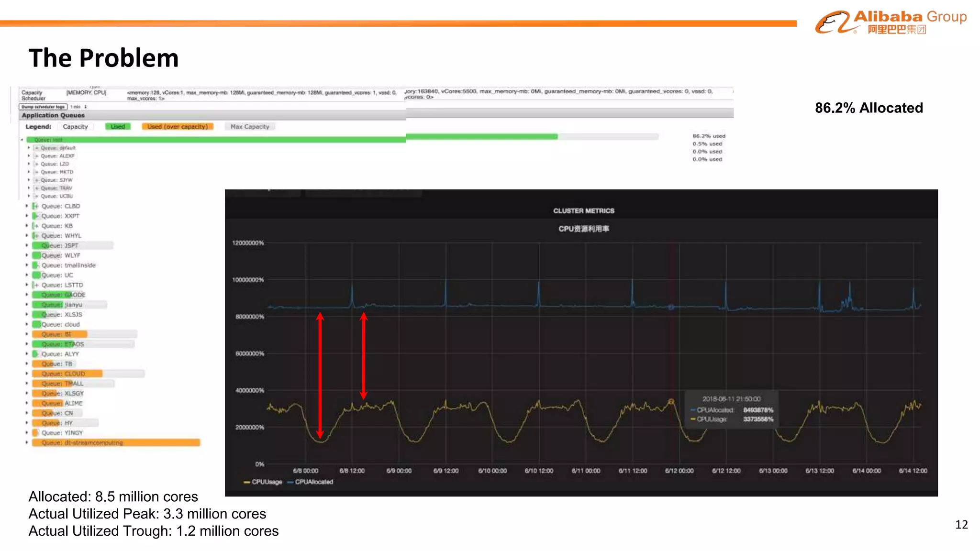Expand the Queue: ALEXP arrow
The width and height of the screenshot is (980, 551).
click(29, 156)
